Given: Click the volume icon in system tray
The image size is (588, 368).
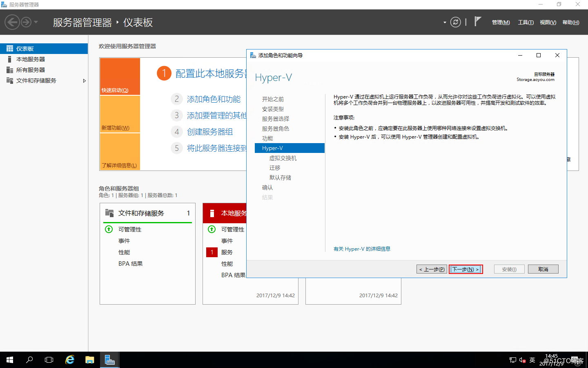Looking at the screenshot, I should [522, 360].
